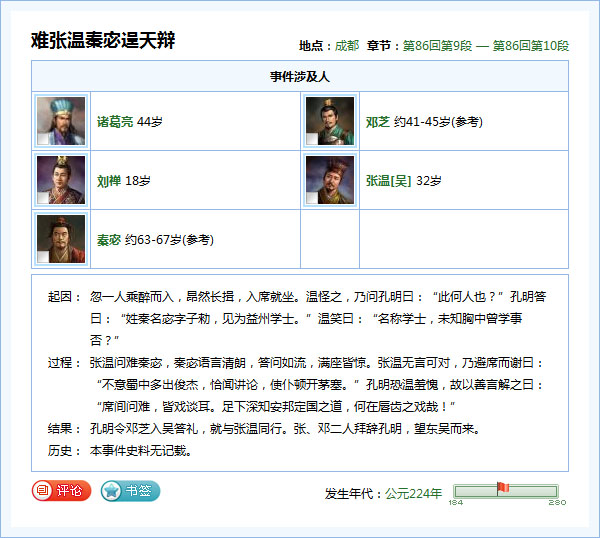Select the 张温[吴] name text
The image size is (600, 538).
(389, 181)
